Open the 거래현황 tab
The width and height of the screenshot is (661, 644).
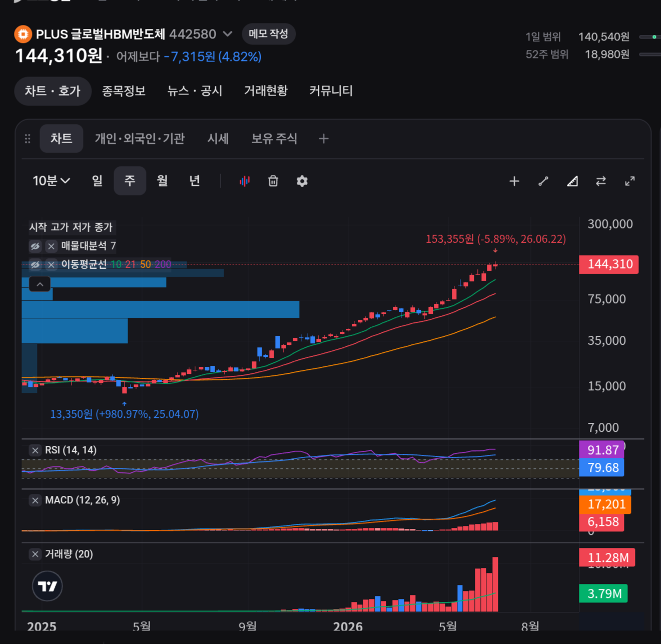[x=266, y=91]
